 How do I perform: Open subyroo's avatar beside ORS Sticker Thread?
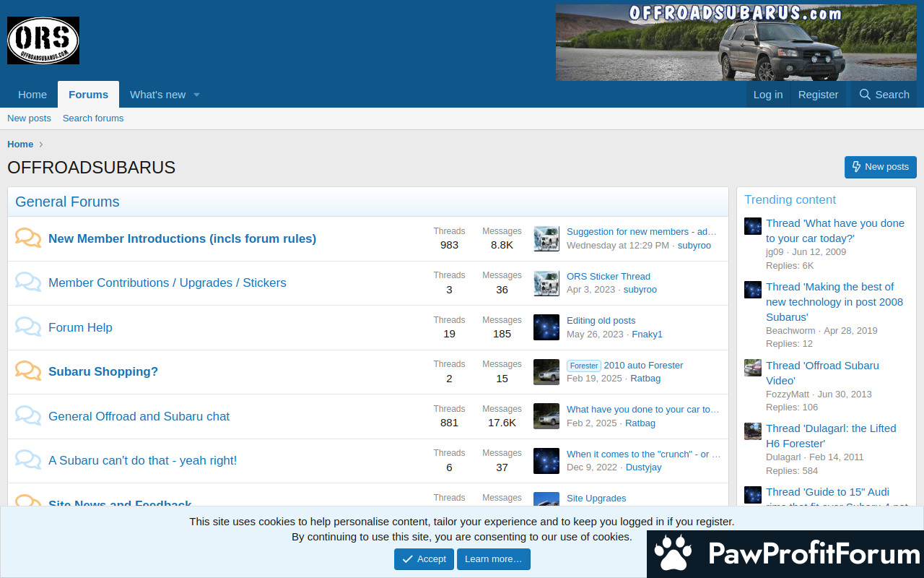(546, 283)
